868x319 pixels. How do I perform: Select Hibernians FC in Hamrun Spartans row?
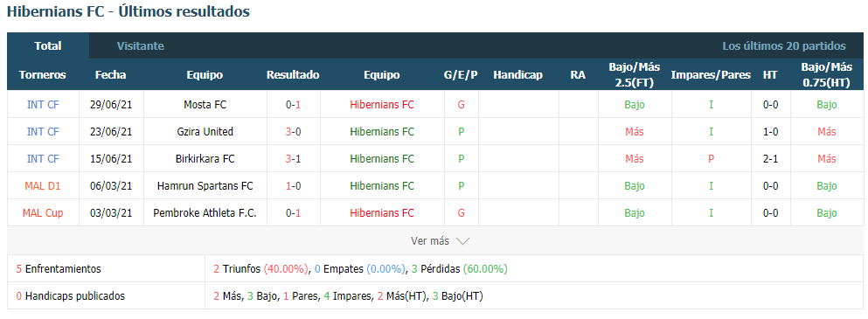[x=382, y=186]
